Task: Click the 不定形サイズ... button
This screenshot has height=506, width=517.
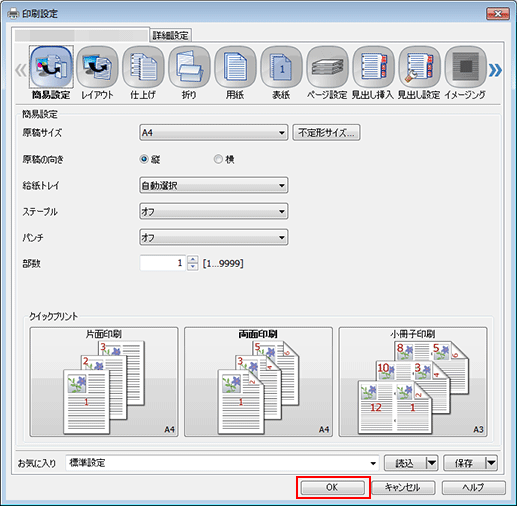Action: [x=326, y=133]
